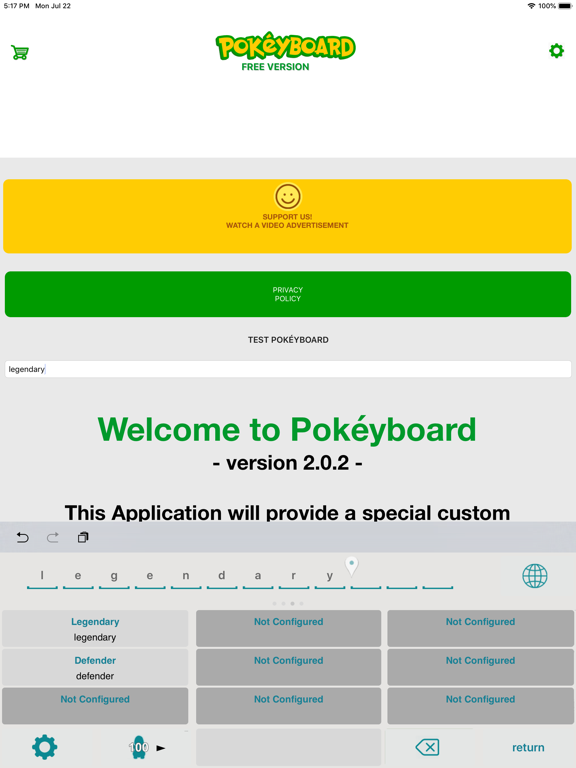Screen dimensions: 576x768
Task: Switch keyboards with the globe icon
Action: 535,576
